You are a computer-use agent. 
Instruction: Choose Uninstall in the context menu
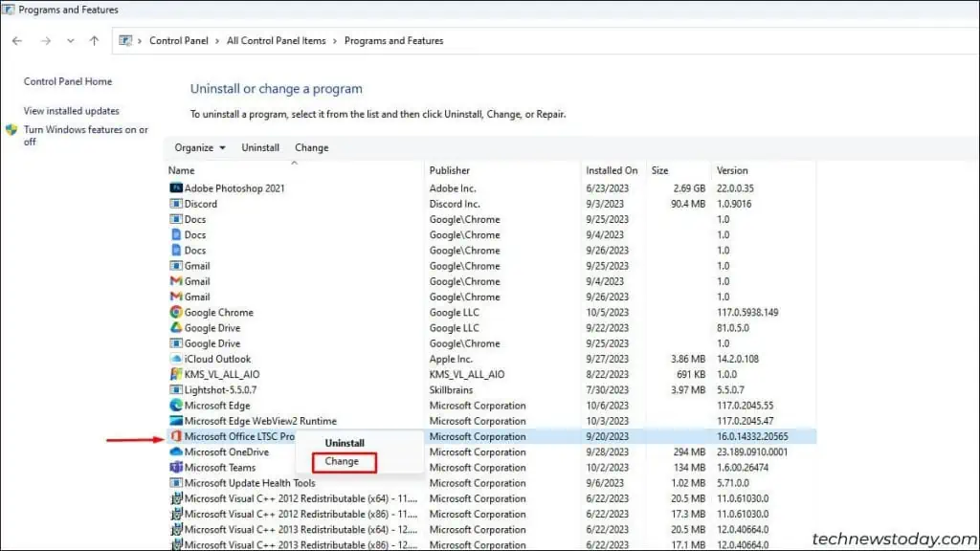pos(345,443)
